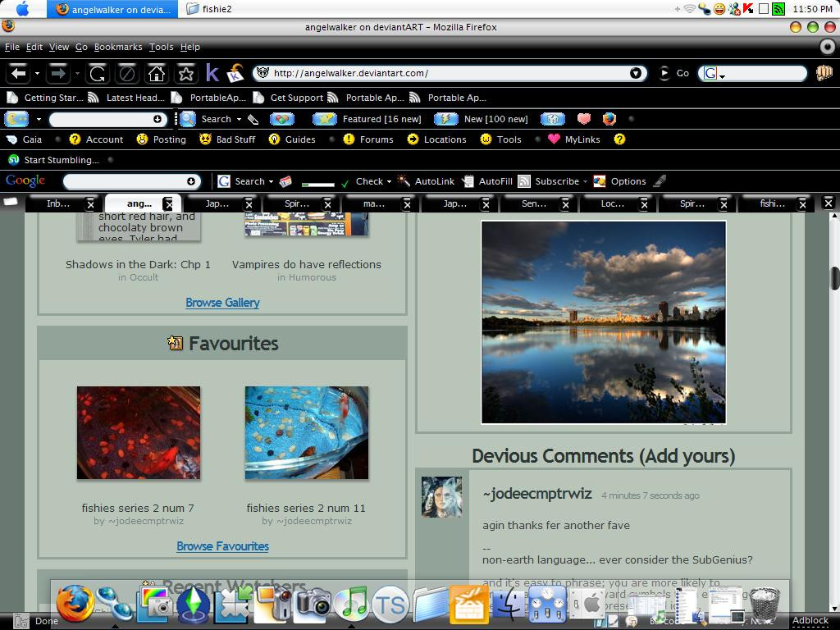This screenshot has width=840, height=630.
Task: Click the Go button beside address bar
Action: click(673, 73)
